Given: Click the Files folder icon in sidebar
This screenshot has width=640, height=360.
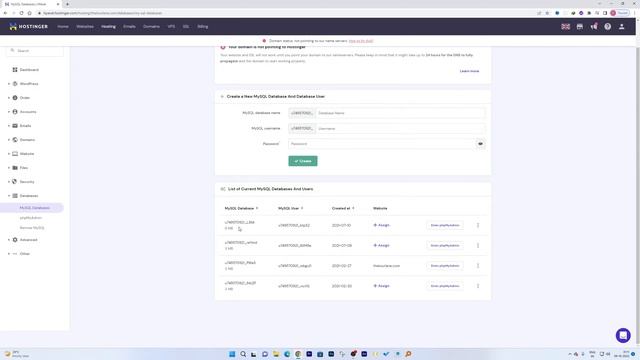Looking at the screenshot, I should point(15,168).
